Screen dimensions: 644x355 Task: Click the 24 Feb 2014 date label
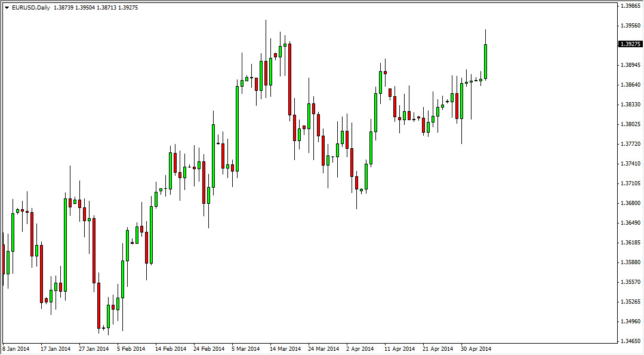pos(209,349)
